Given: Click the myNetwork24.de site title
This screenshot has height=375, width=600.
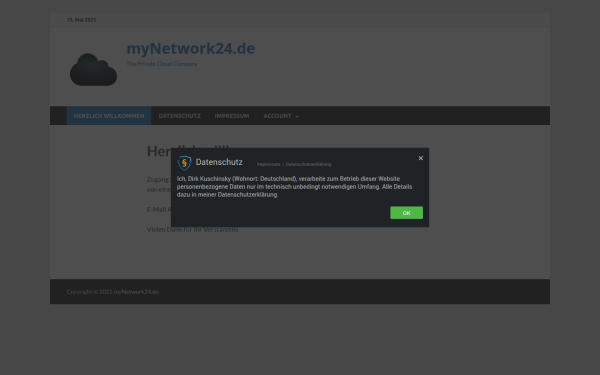Looking at the screenshot, I should [191, 49].
